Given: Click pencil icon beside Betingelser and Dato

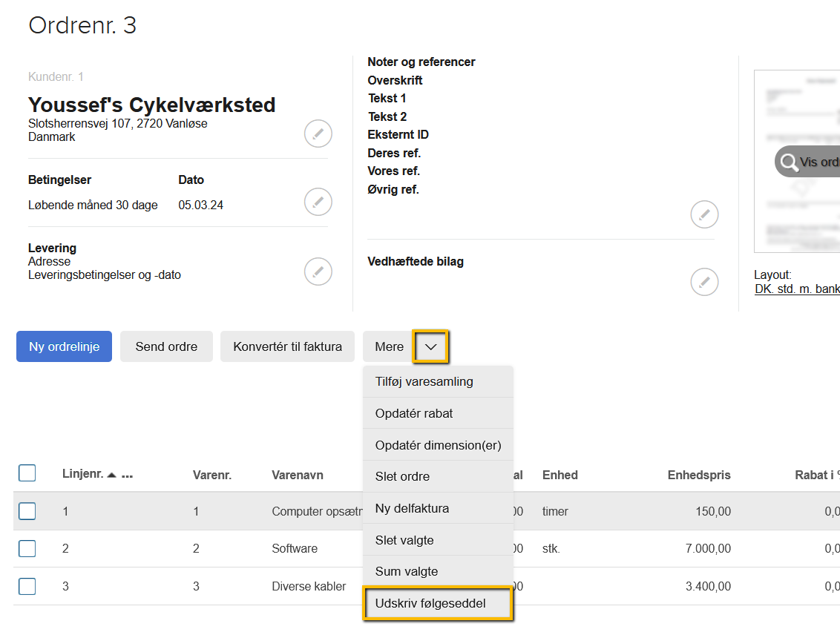Looking at the screenshot, I should pyautogui.click(x=318, y=202).
